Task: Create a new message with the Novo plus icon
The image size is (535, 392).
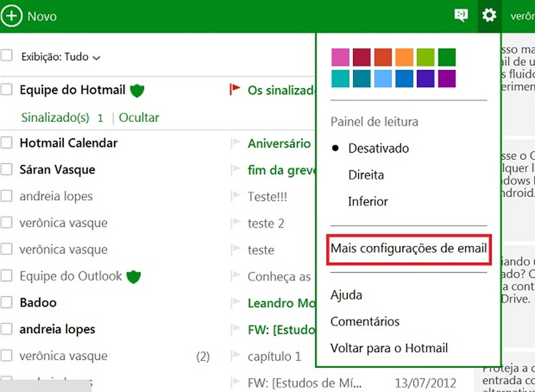Action: pyautogui.click(x=11, y=16)
